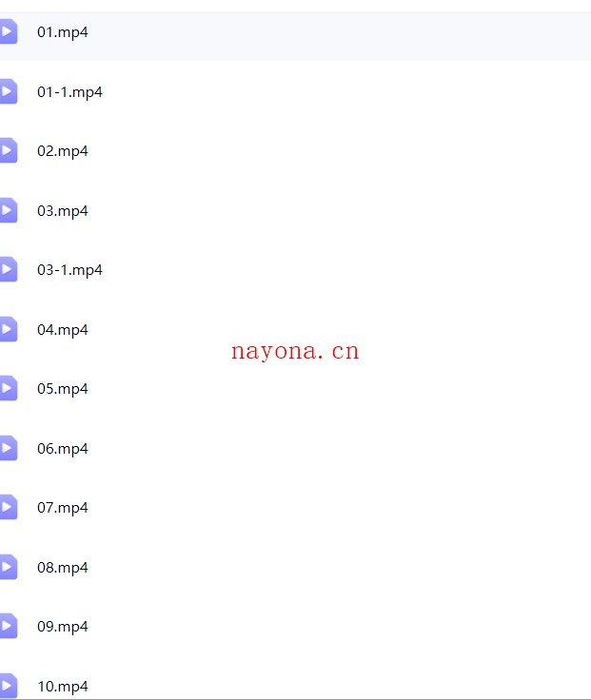
Task: Click the video icon beside 09.mp4
Action: click(x=9, y=627)
